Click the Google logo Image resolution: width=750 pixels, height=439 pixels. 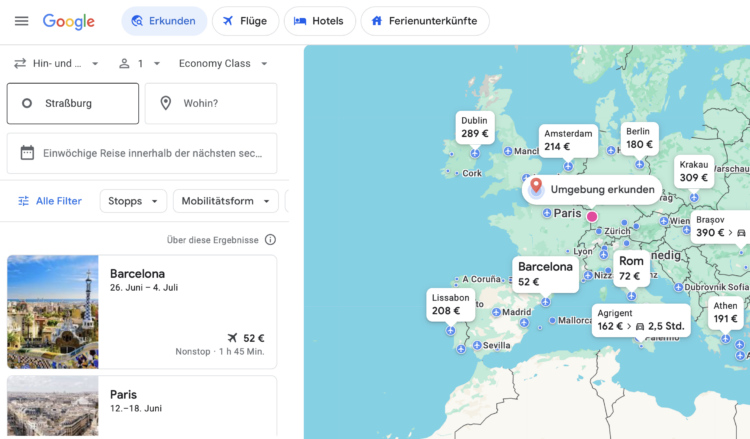(x=69, y=21)
